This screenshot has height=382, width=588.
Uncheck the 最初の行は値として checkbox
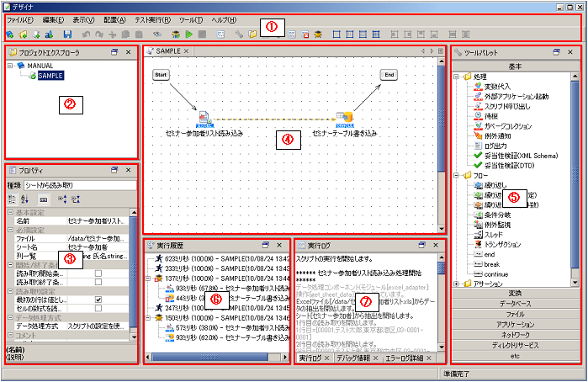[x=98, y=299]
